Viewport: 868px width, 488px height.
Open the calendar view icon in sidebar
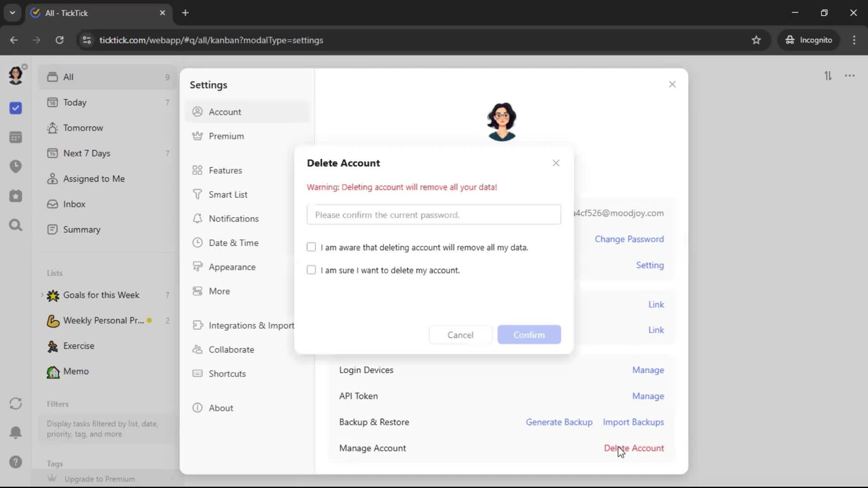16,137
